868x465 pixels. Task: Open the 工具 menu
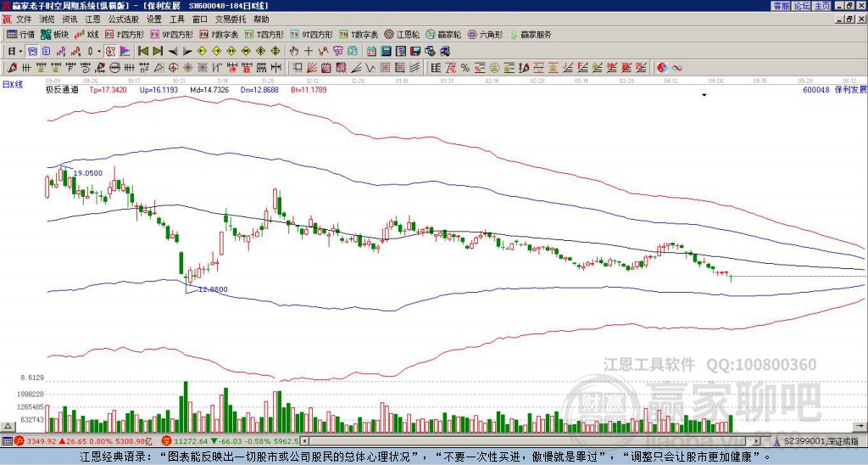tap(176, 20)
